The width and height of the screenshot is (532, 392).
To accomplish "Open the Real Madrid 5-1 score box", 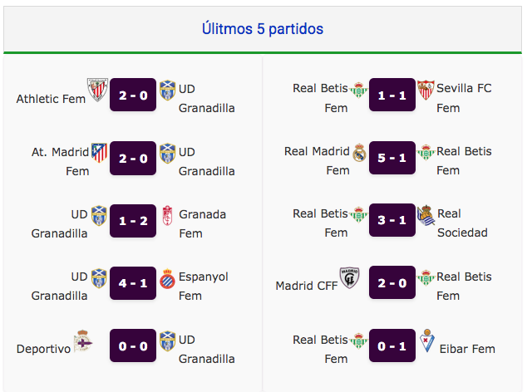I will [x=392, y=158].
